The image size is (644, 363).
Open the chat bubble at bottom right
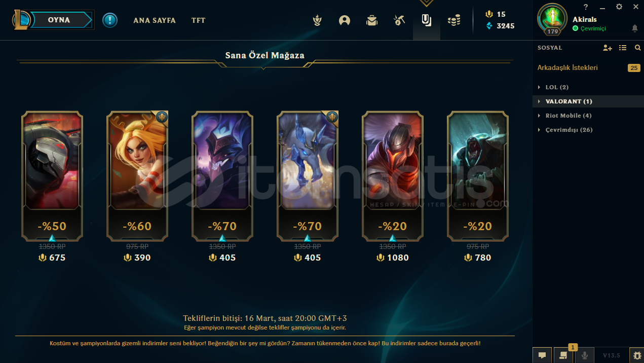coord(542,355)
